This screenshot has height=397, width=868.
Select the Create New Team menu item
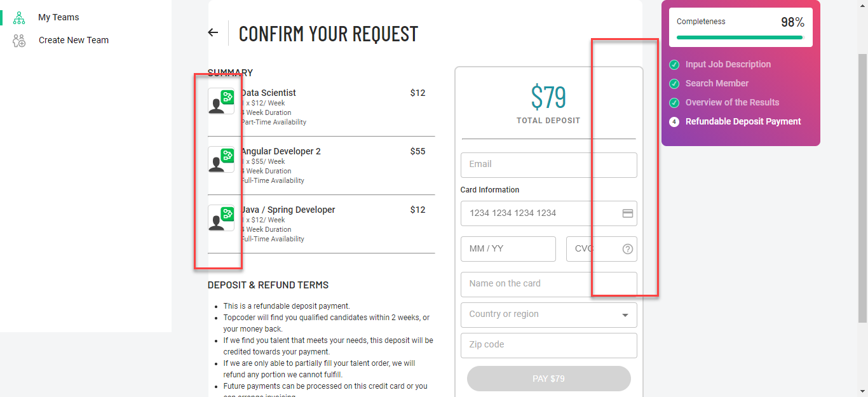(74, 40)
